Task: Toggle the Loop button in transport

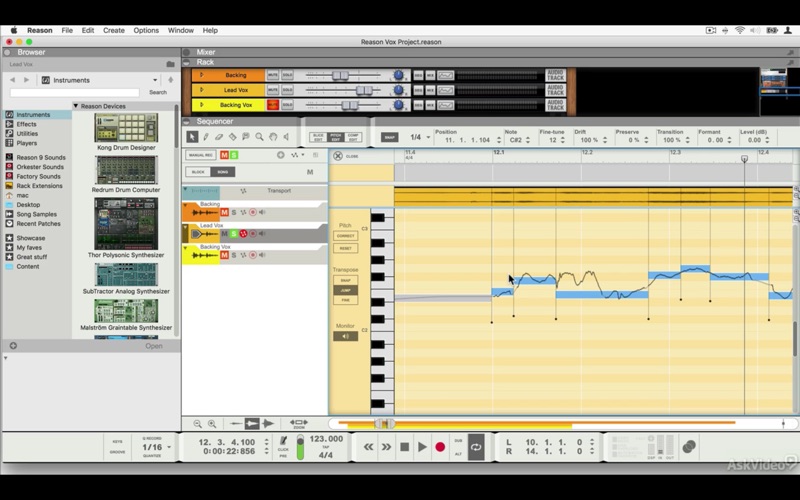Action: 476,447
